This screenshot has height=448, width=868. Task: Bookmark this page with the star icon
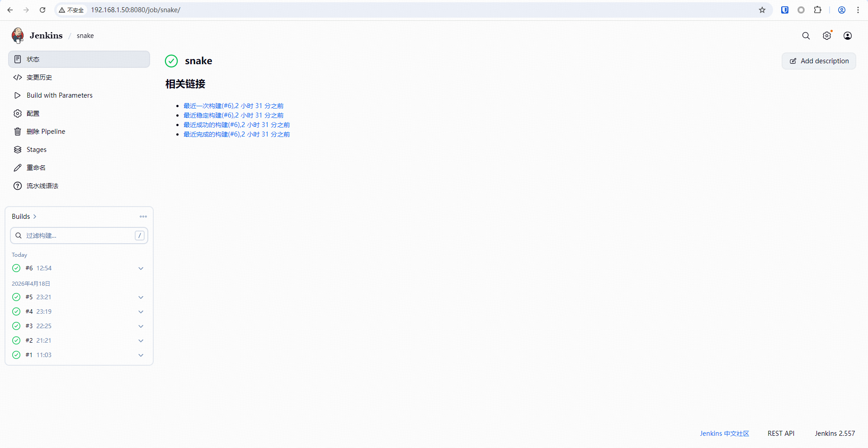tap(762, 10)
